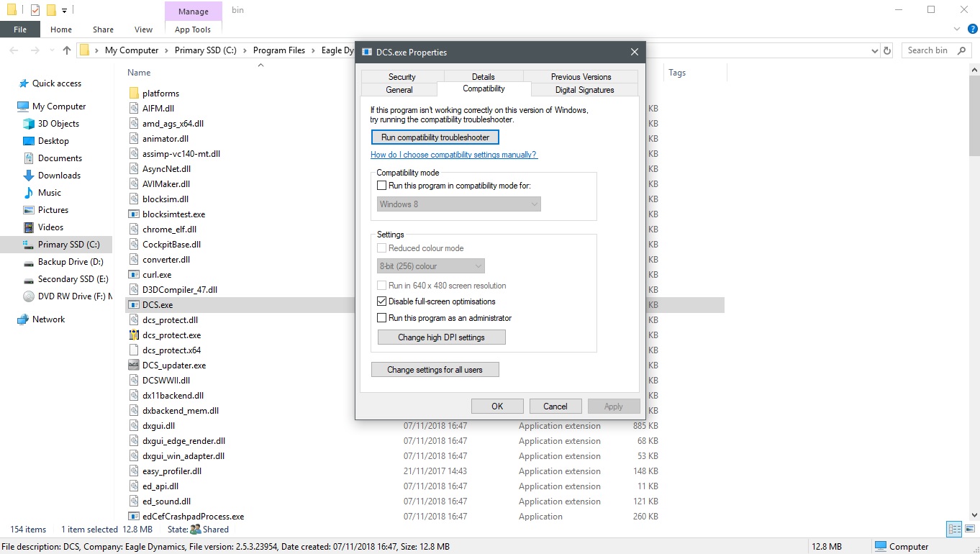980x554 pixels.
Task: Open the File ribbon menu
Action: coord(20,29)
